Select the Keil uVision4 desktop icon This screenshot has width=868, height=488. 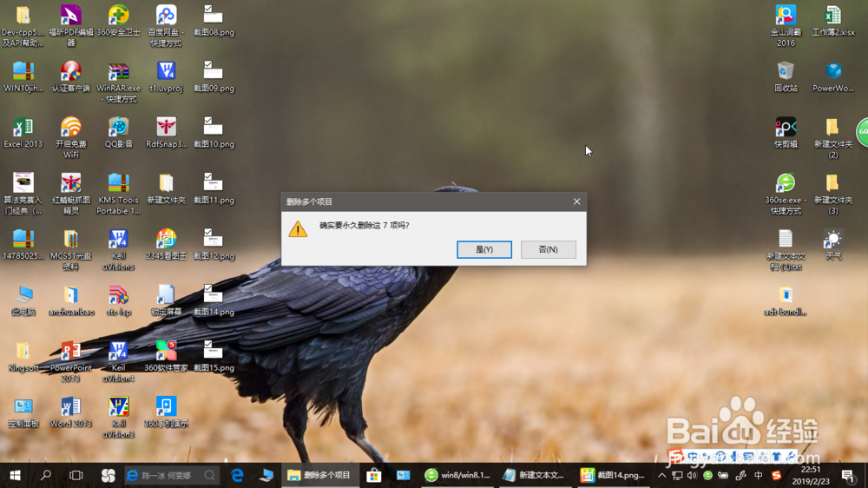(x=118, y=361)
